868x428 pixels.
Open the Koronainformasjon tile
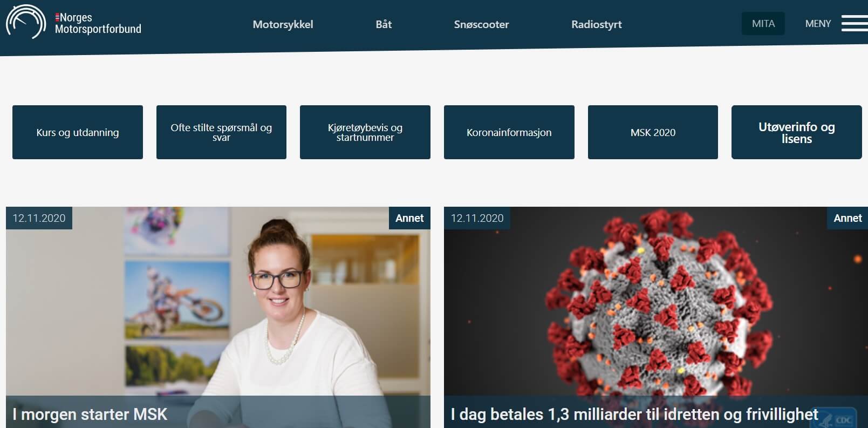509,132
